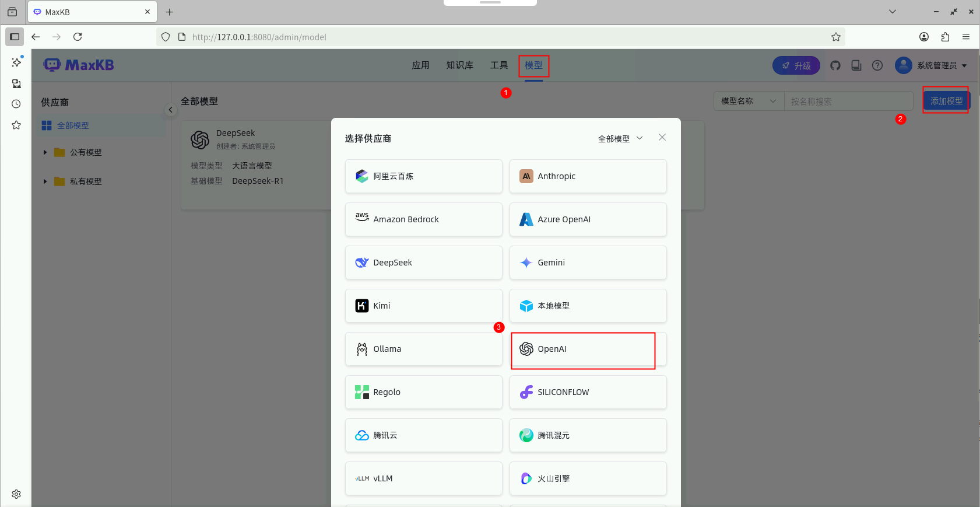The image size is (980, 507).
Task: Click the 腾讯混元 provider icon
Action: click(x=526, y=435)
